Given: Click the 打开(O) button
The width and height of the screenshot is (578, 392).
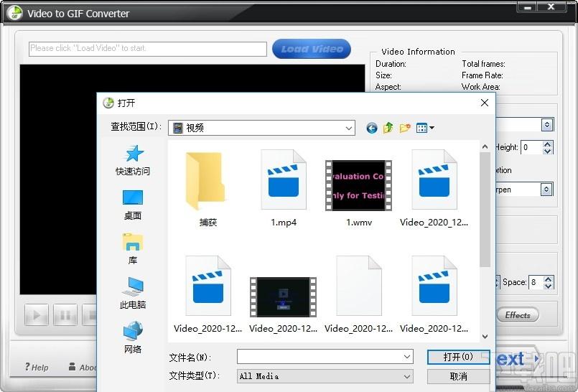Looking at the screenshot, I should coord(458,357).
